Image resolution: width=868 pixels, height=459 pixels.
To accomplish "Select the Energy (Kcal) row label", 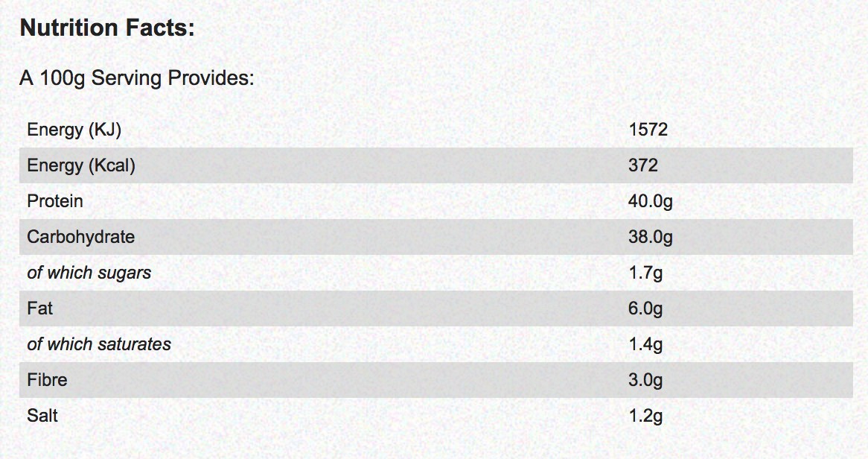I will 81,165.
